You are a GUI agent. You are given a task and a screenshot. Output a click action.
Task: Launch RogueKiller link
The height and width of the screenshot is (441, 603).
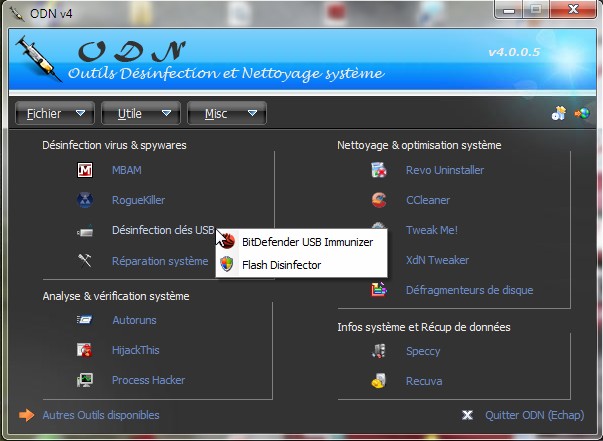138,200
